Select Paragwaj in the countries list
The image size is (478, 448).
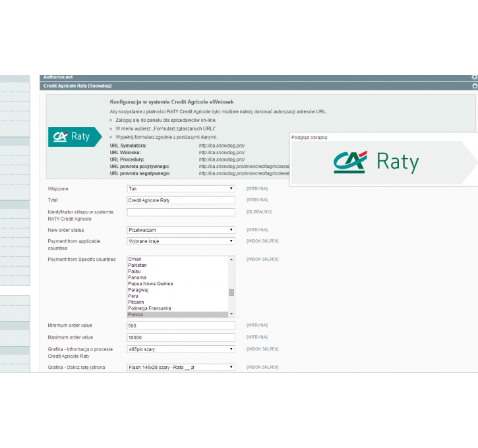pos(177,290)
